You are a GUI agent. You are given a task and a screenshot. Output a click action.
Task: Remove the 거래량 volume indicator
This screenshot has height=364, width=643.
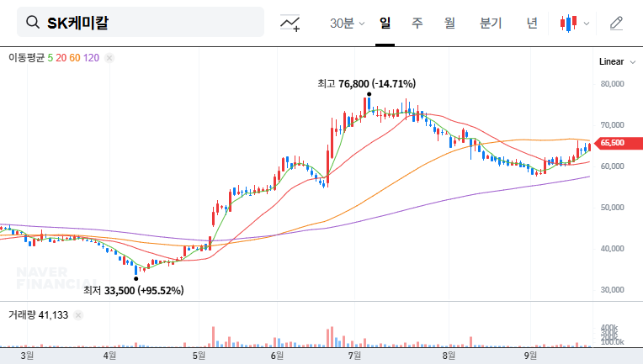(x=78, y=315)
